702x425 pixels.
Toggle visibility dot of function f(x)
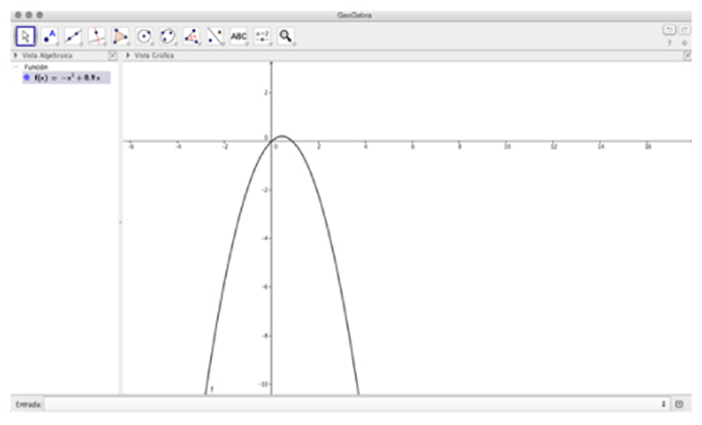(26, 77)
